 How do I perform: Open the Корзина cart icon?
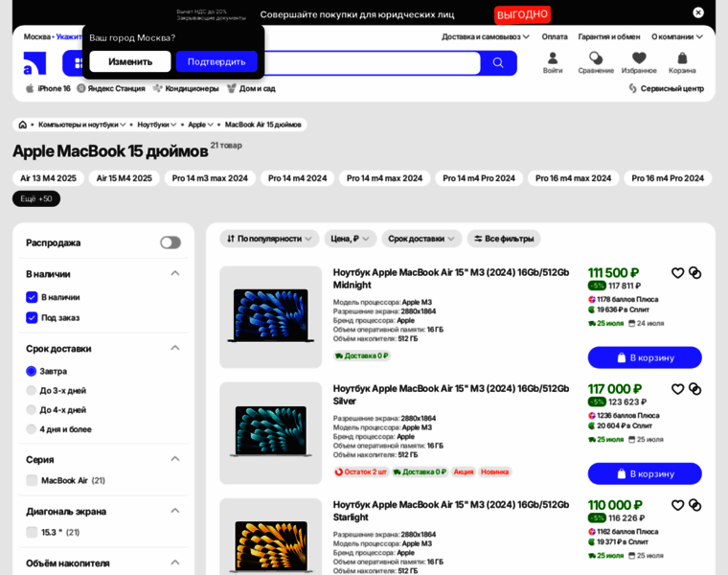(682, 62)
